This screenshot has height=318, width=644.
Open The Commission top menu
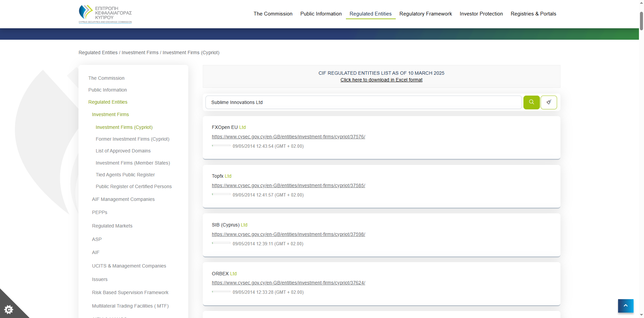(x=273, y=14)
